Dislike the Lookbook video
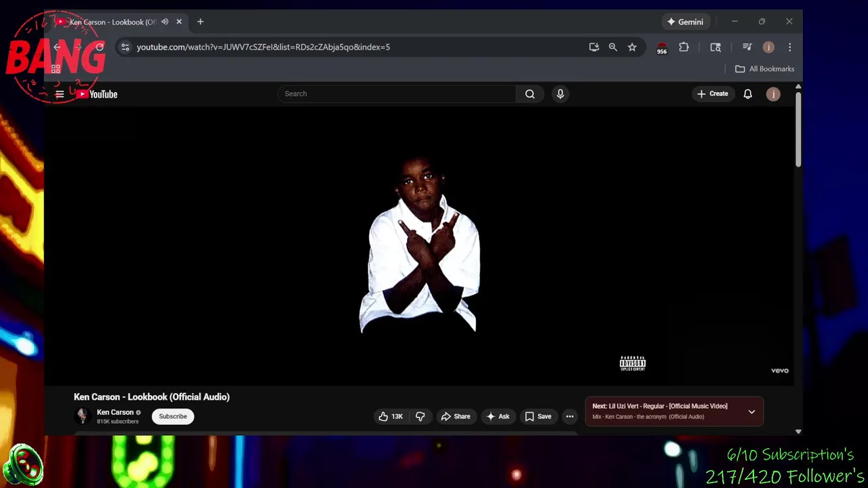Viewport: 868px width, 488px height. click(420, 416)
